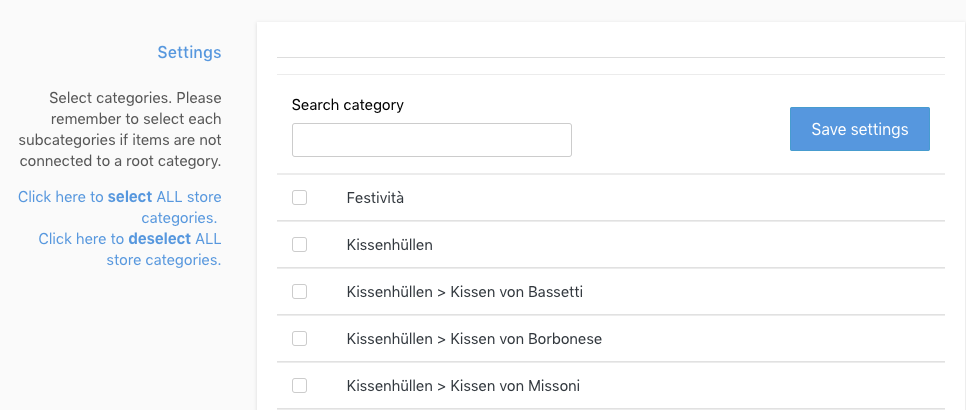Screen dimensions: 966x410
Task: Click the link to deselect ALL store categories
Action: pyautogui.click(x=130, y=249)
